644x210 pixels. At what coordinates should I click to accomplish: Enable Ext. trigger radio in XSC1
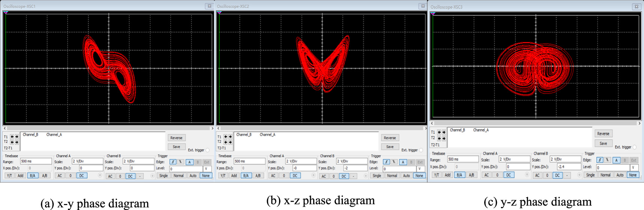click(x=207, y=150)
